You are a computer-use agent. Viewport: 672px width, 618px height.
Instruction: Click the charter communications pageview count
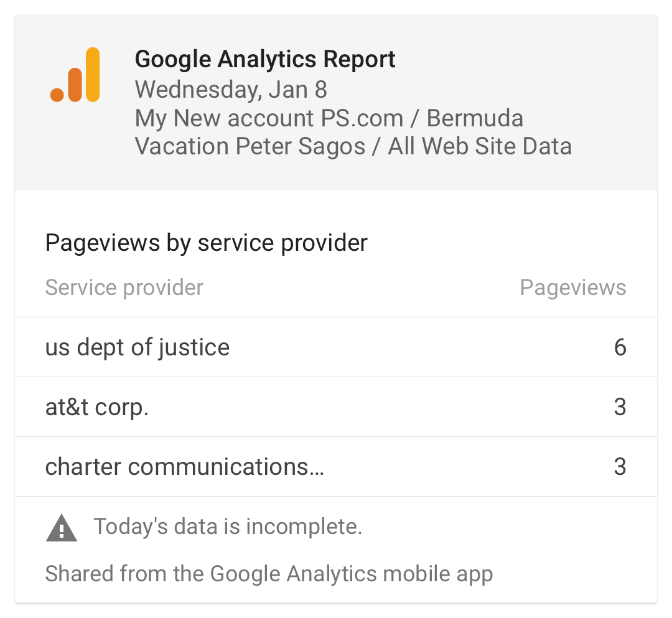coord(620,467)
